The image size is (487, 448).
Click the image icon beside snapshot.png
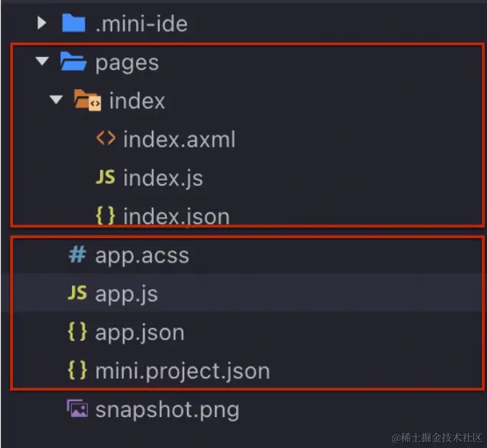[x=77, y=409]
